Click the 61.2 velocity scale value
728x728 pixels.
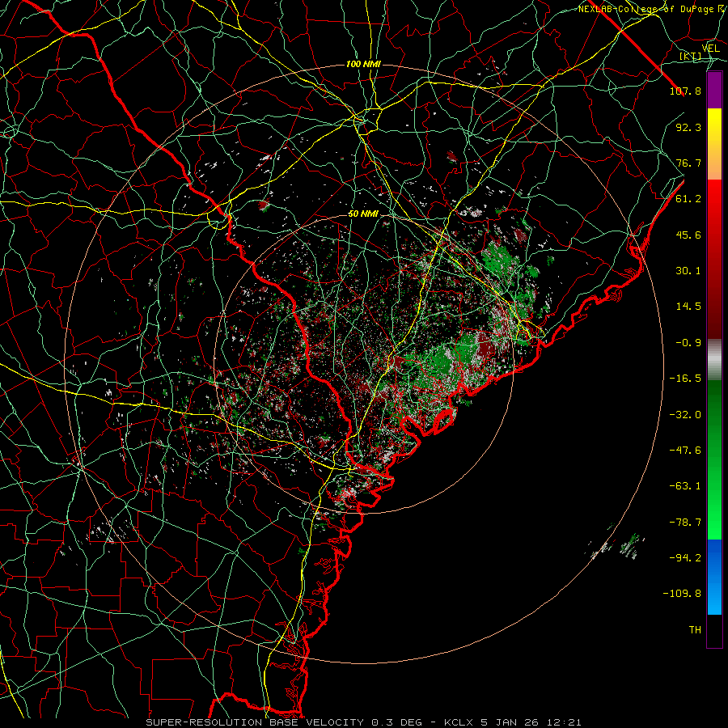click(688, 199)
